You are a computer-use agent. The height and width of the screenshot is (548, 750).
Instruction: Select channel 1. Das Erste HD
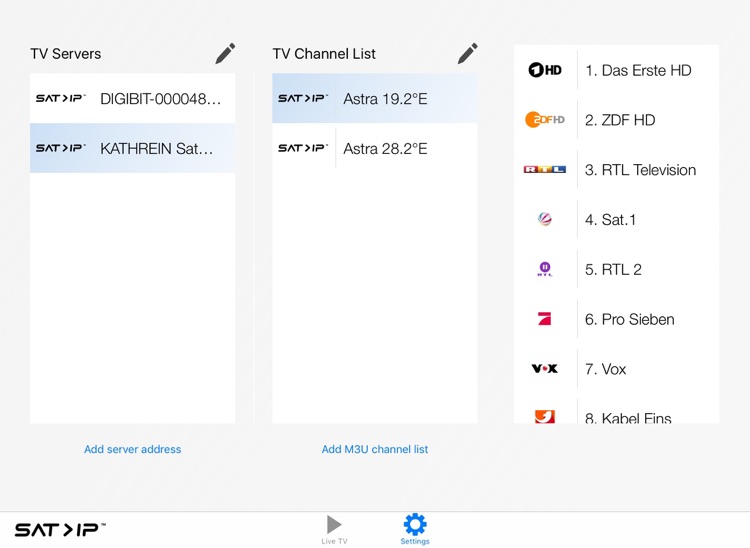(617, 70)
